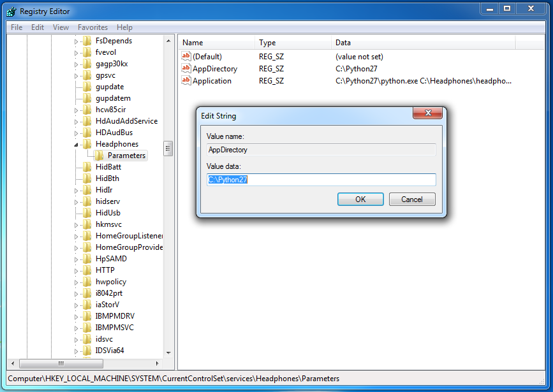
Task: Select the hwpolicy key
Action: (111, 282)
